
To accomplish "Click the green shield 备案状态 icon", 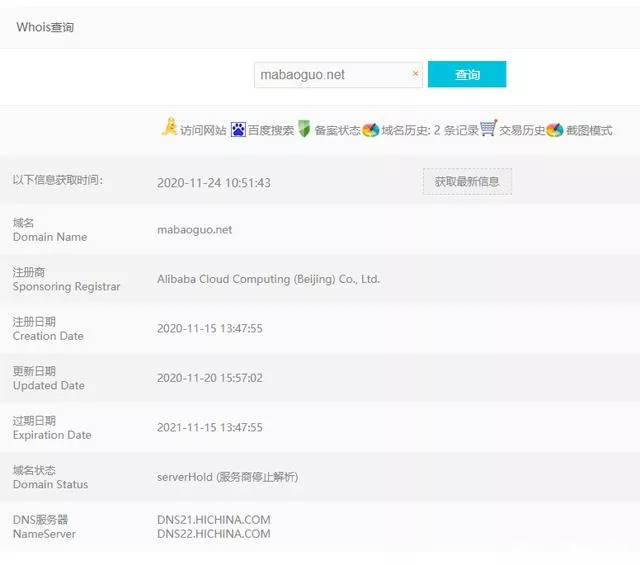I will [304, 129].
